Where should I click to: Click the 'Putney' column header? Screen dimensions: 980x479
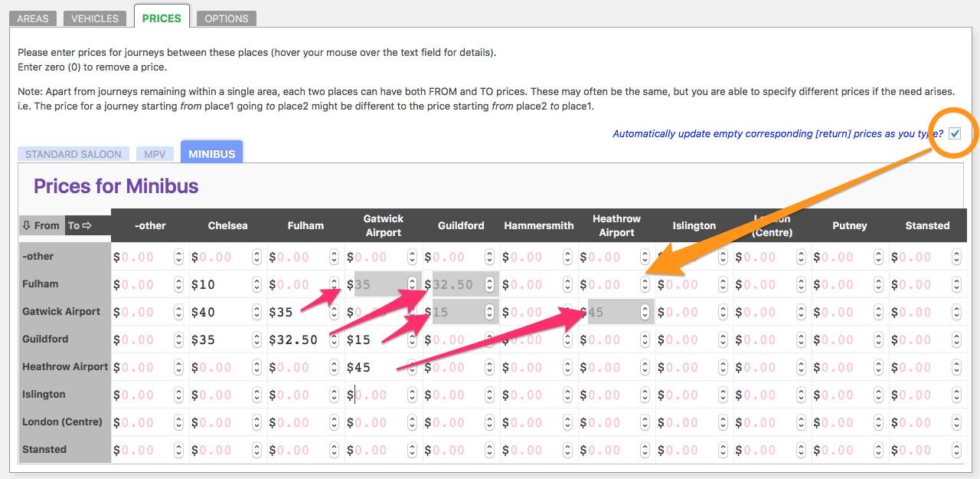850,225
